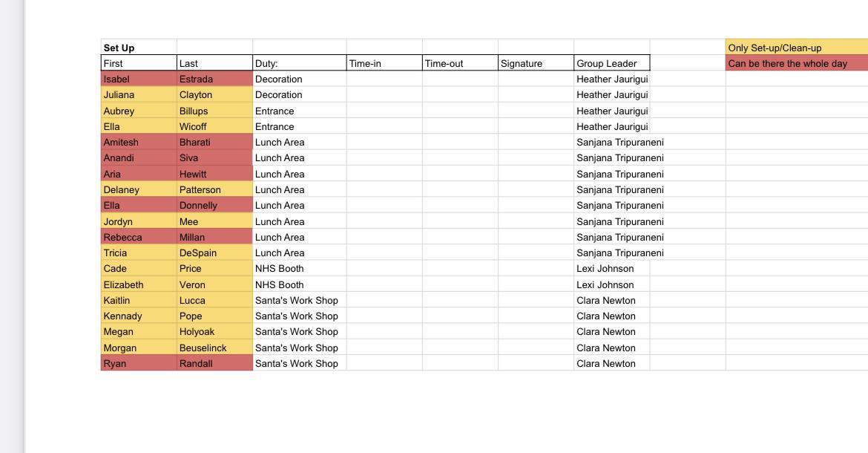Select the "Duty:" header cell

pyautogui.click(x=299, y=63)
